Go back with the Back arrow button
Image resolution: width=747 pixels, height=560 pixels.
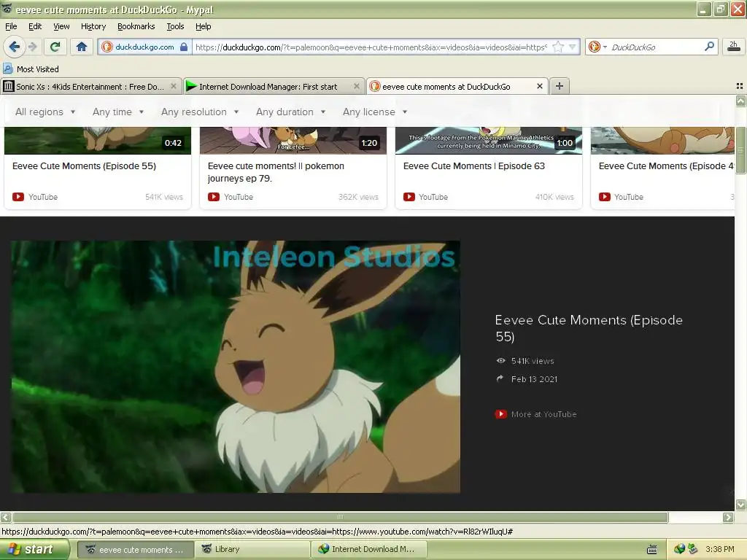pyautogui.click(x=14, y=47)
